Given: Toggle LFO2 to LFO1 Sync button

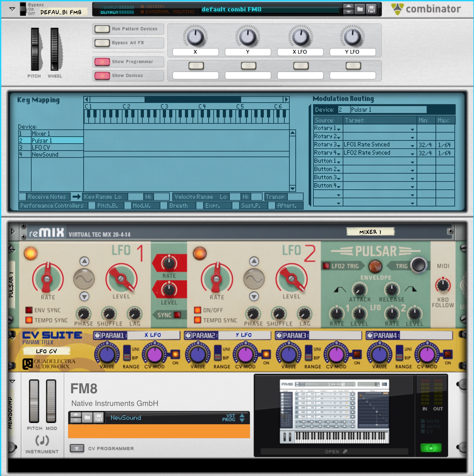Looking at the screenshot, I should point(177,315).
